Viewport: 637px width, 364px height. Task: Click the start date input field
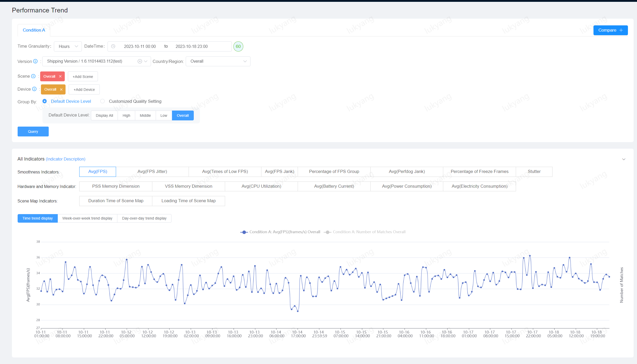140,46
